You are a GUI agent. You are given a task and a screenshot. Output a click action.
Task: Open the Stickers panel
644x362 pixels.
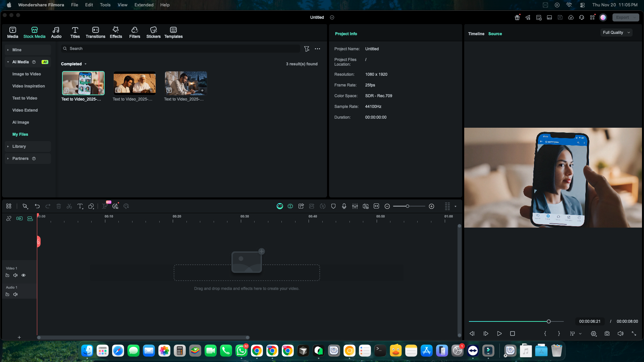[x=153, y=32]
